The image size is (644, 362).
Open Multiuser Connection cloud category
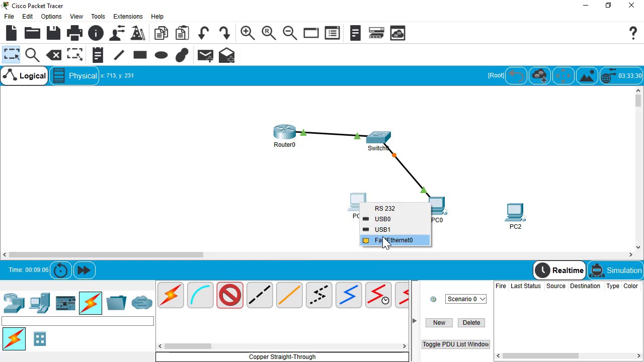click(x=142, y=303)
